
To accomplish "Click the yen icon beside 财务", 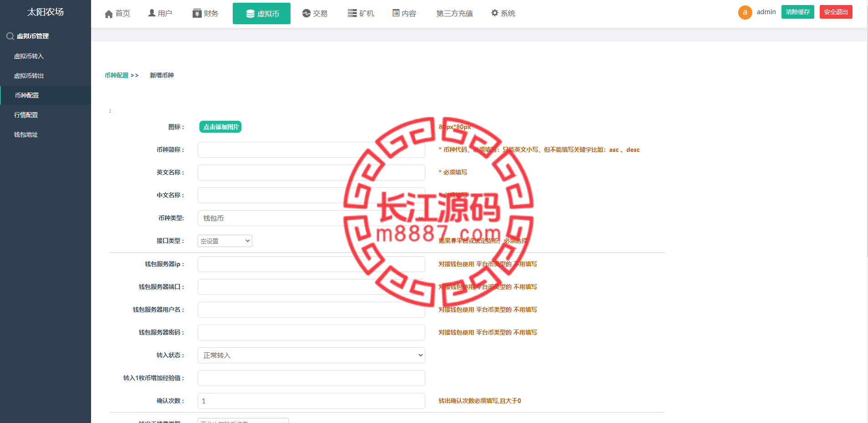I will [197, 13].
